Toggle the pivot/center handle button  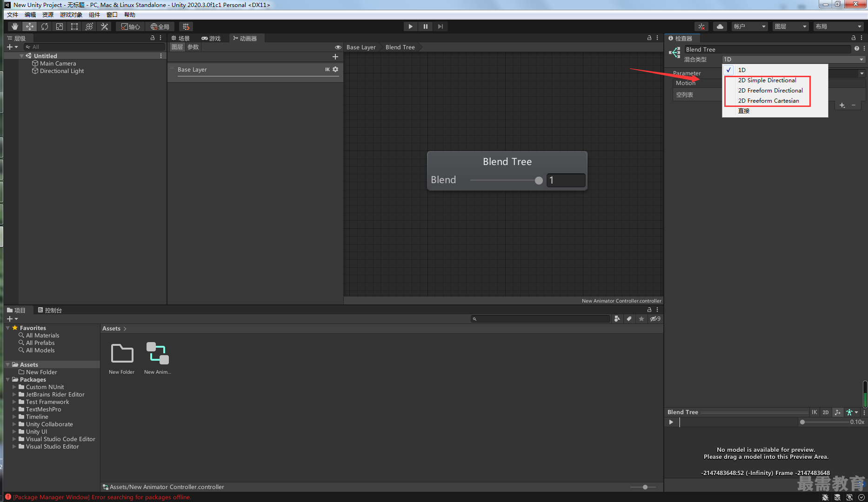click(131, 26)
